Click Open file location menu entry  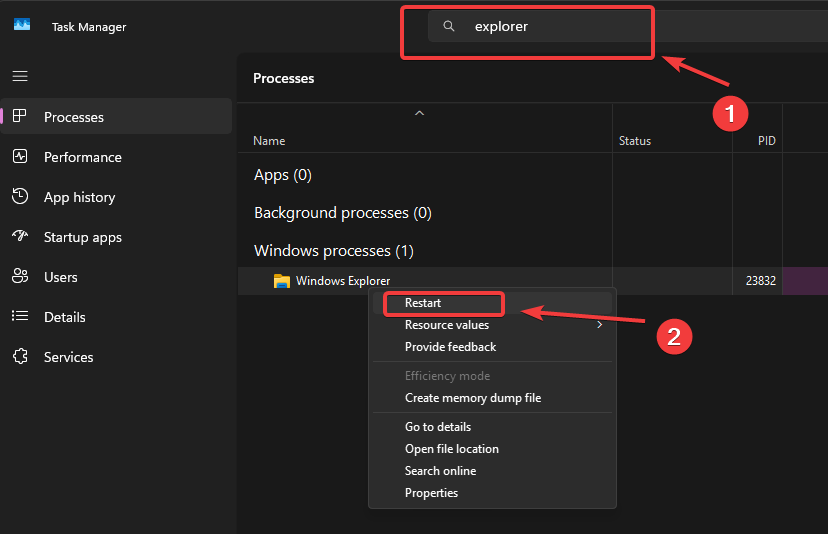451,449
